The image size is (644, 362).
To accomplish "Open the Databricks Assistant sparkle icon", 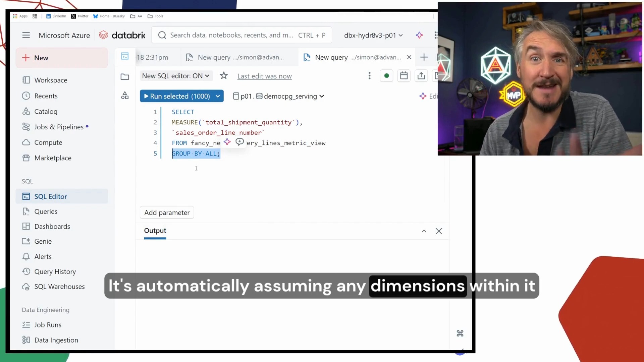I will (419, 35).
